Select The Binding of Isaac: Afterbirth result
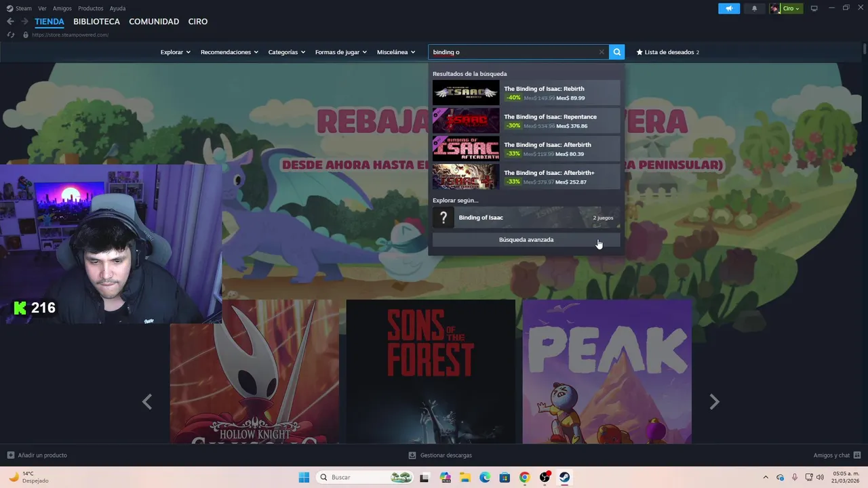 tap(526, 149)
